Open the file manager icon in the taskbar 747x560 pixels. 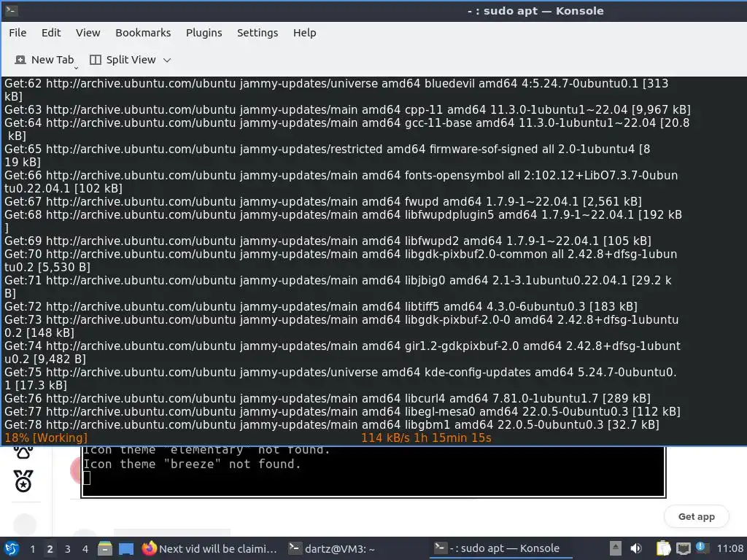tap(105, 548)
